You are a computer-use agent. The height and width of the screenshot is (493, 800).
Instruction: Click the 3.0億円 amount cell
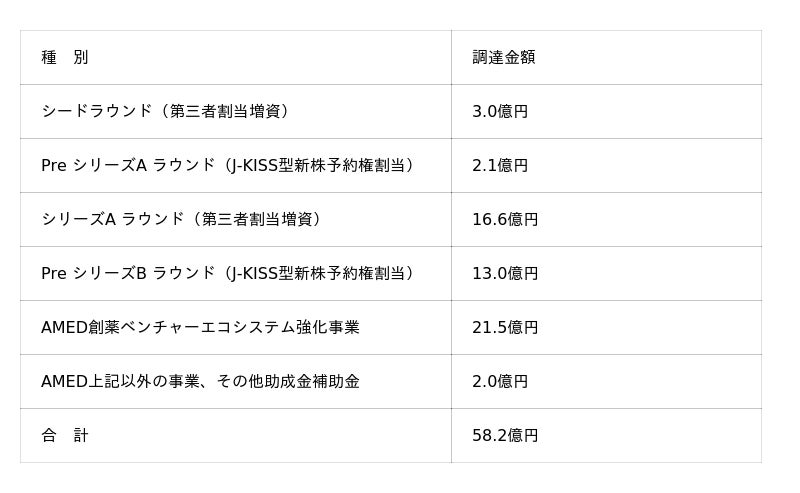coord(500,112)
